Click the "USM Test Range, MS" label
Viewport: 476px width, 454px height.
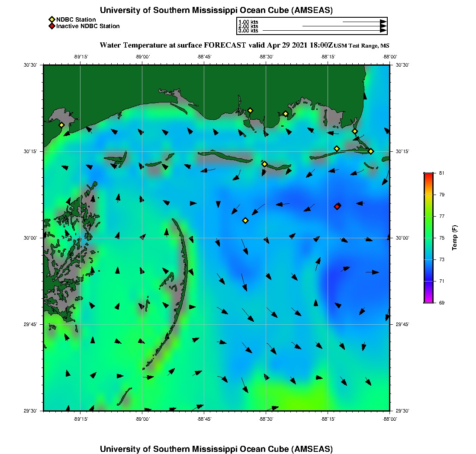(361, 45)
